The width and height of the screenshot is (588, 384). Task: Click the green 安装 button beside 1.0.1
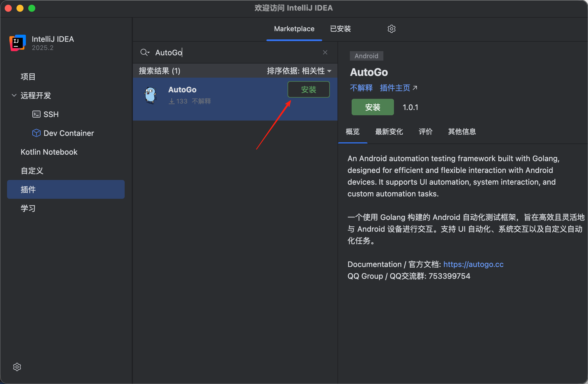(372, 107)
